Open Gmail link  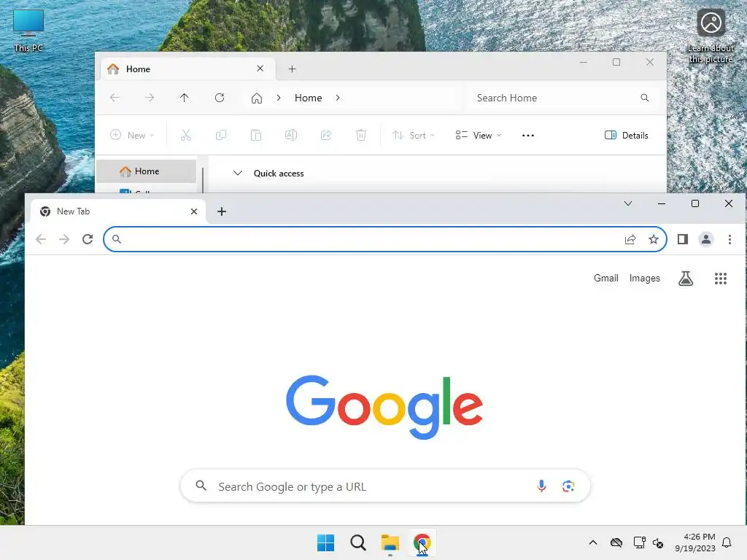point(606,278)
